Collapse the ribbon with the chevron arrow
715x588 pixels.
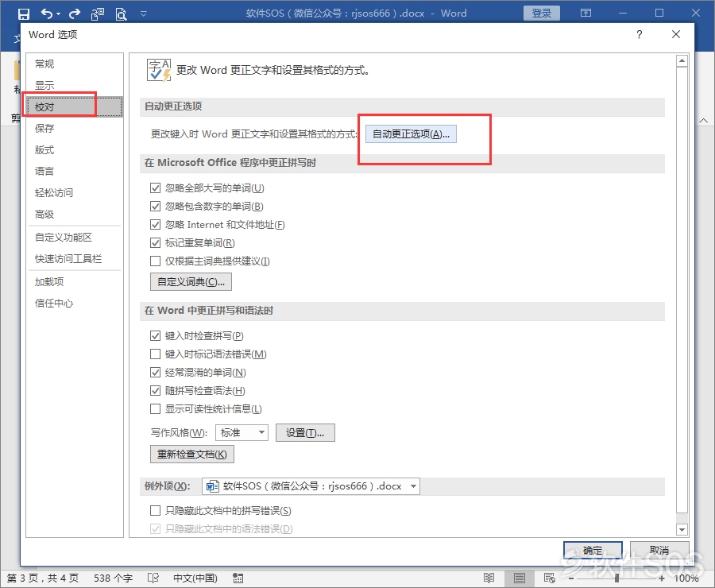tap(704, 121)
